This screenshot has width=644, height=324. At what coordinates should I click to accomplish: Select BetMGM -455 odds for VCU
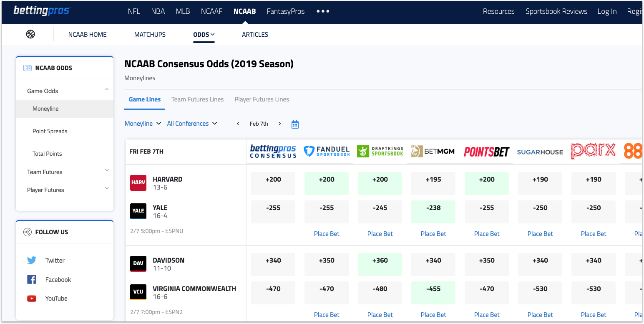click(433, 293)
